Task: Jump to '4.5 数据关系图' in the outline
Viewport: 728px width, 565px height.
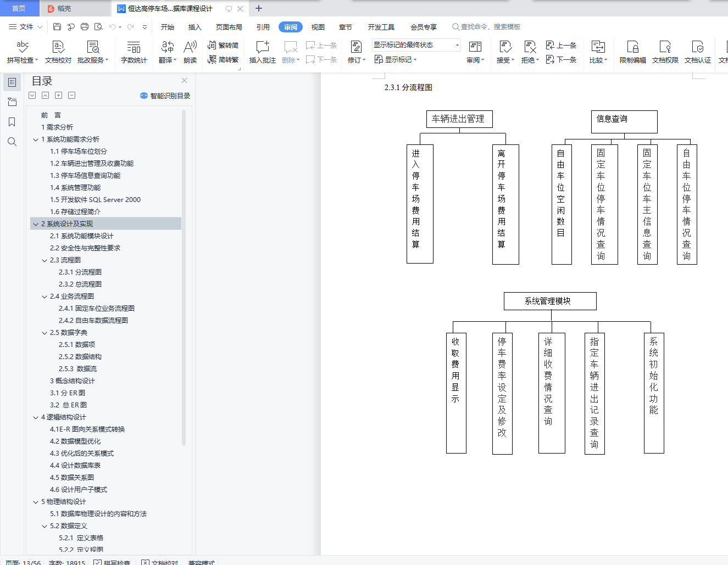Action: 72,478
